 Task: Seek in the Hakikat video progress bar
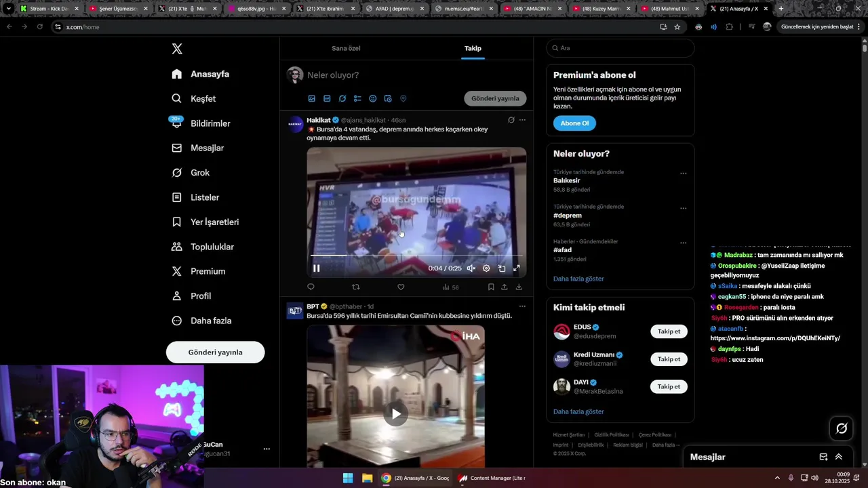coord(416,256)
